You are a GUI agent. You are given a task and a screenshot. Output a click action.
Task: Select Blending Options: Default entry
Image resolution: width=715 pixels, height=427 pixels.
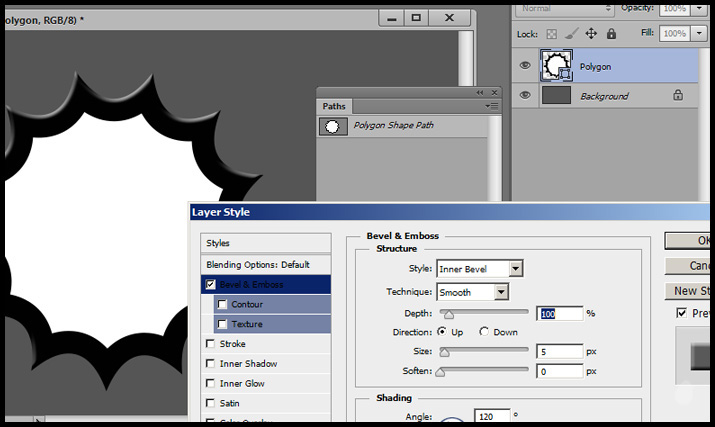point(258,265)
